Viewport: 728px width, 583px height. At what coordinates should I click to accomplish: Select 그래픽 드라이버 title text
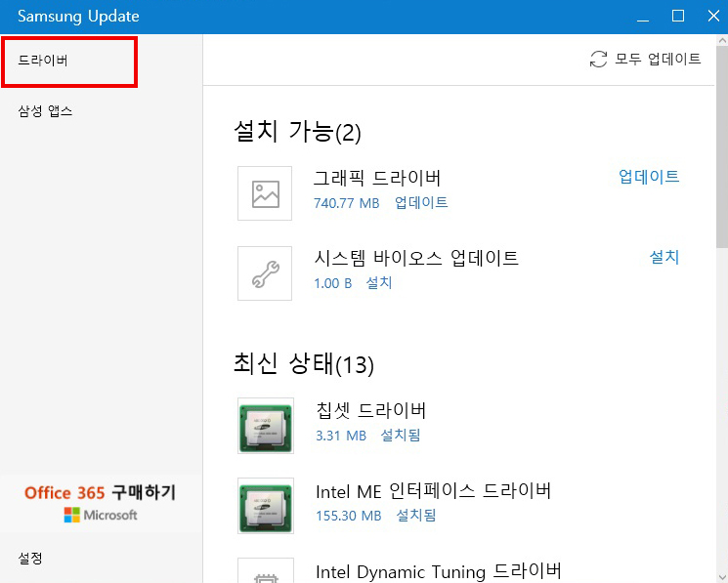(x=377, y=178)
